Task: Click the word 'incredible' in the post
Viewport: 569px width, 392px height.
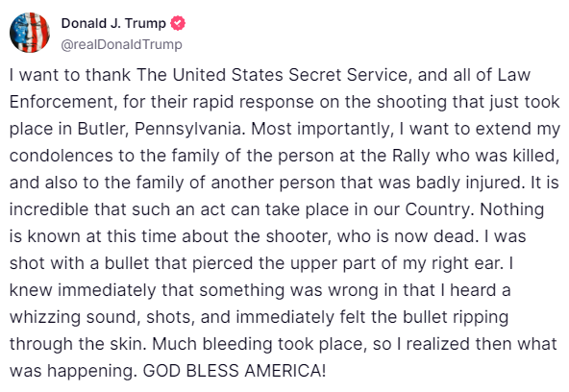Action: coord(49,209)
